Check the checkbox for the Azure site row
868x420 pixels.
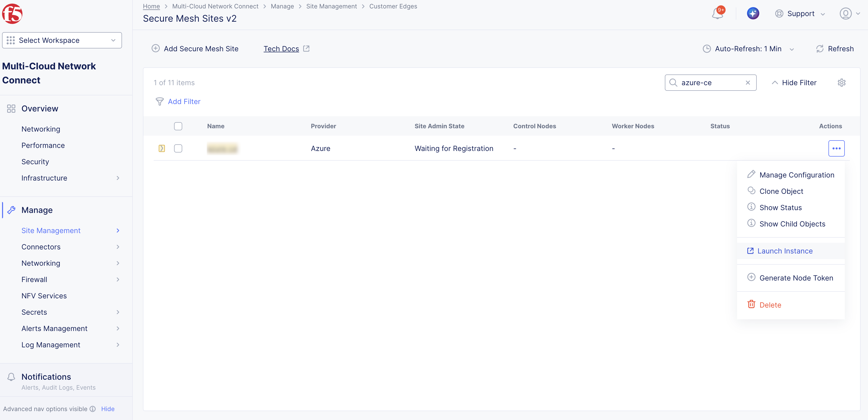coord(178,148)
